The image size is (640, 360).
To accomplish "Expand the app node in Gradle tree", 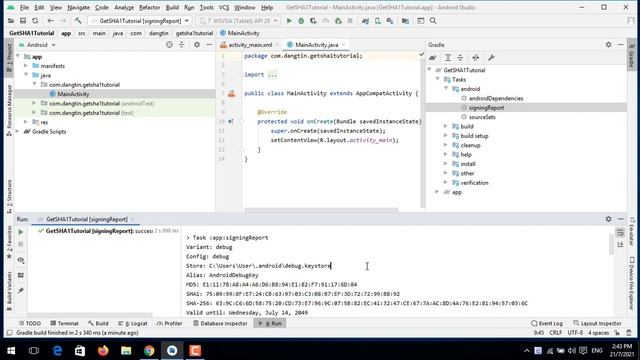I will 437,192.
